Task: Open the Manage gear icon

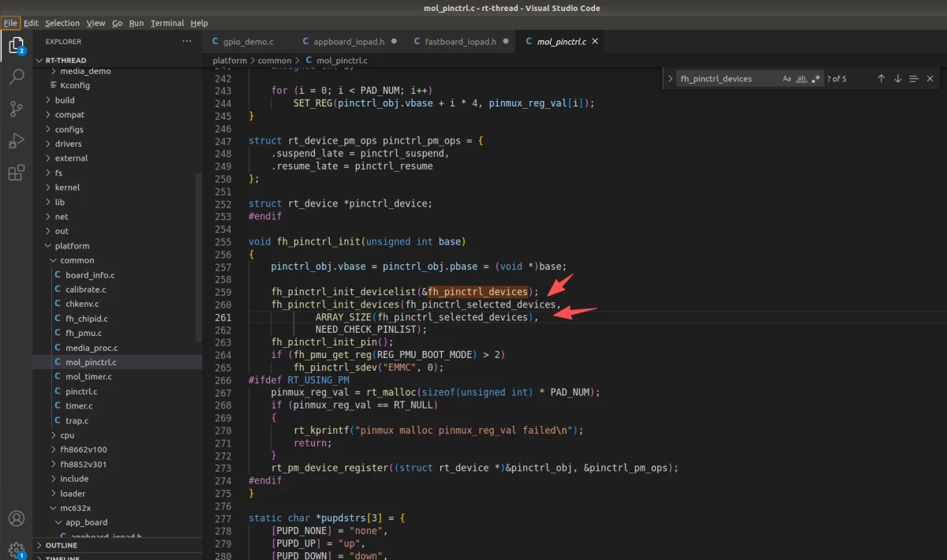Action: [16, 549]
